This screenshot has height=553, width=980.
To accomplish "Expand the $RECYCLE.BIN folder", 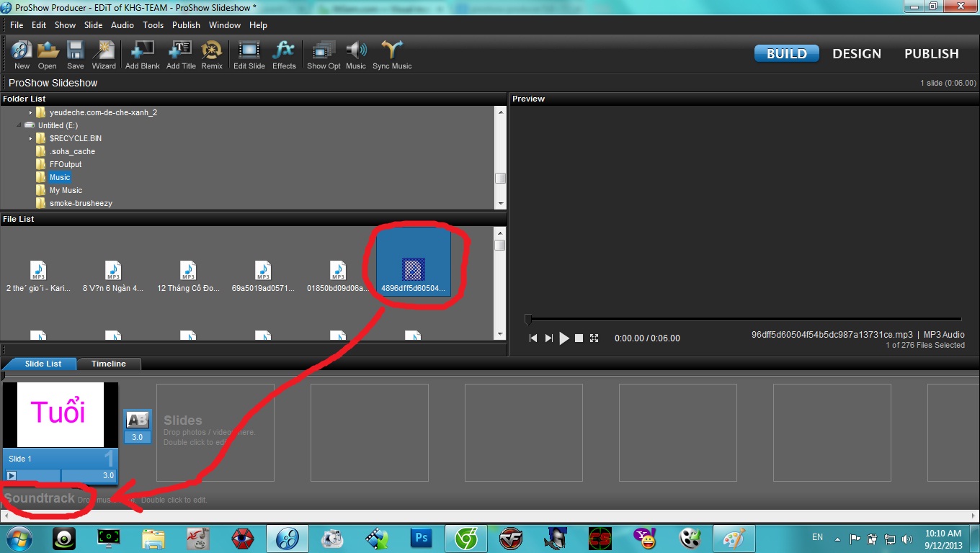I will point(31,138).
